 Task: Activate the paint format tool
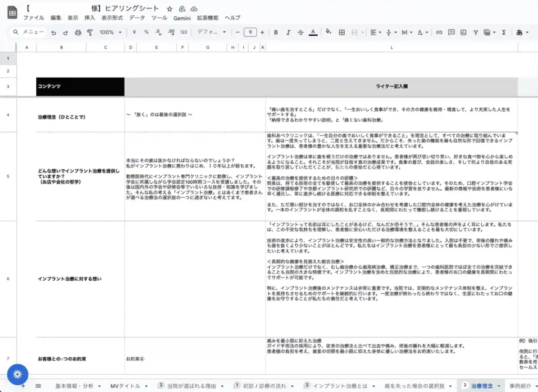click(90, 33)
